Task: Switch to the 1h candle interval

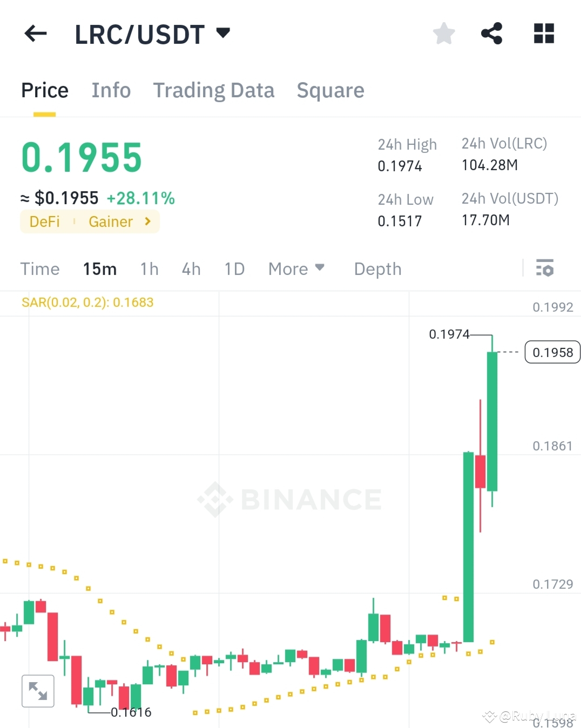Action: (x=149, y=268)
